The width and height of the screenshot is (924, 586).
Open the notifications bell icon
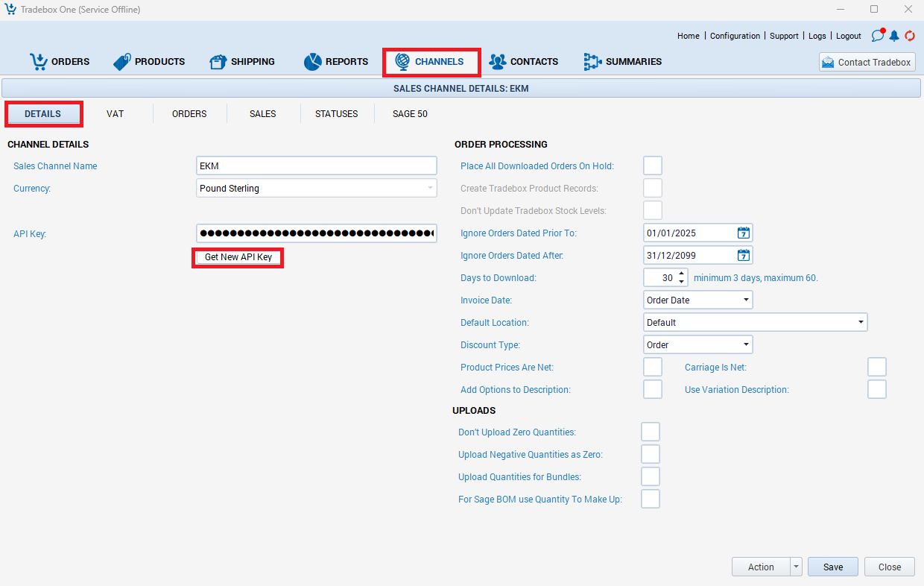point(894,36)
